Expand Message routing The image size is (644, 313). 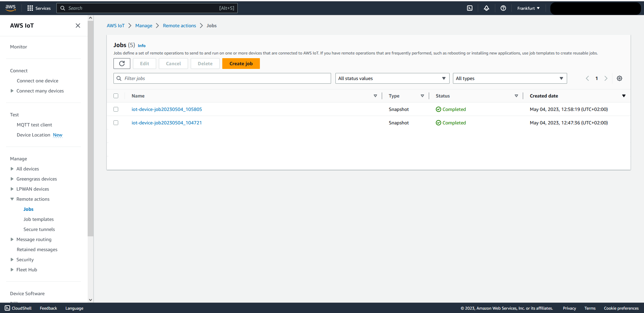point(12,239)
